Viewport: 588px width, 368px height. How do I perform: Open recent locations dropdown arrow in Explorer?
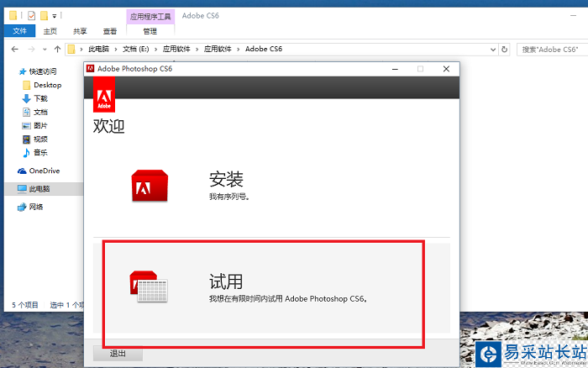click(45, 49)
